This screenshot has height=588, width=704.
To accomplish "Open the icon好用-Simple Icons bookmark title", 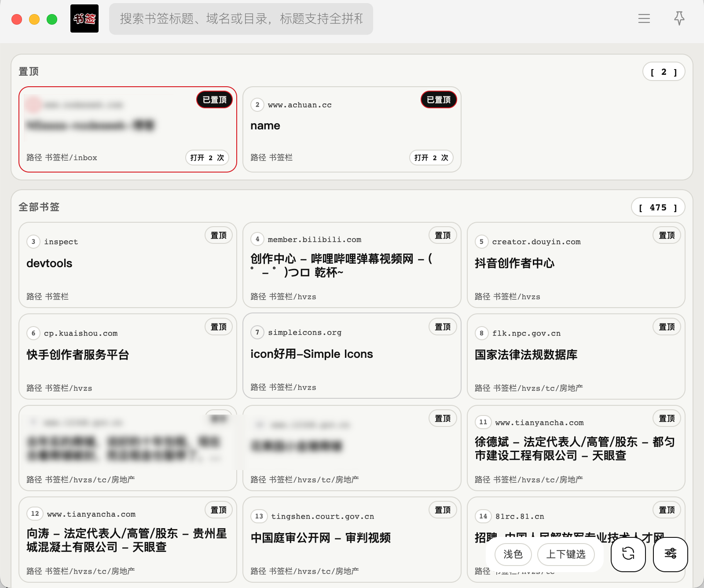I will (x=312, y=354).
